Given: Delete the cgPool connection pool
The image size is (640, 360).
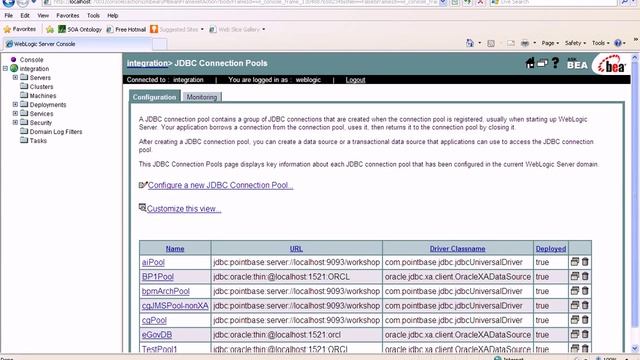Looking at the screenshot, I should coord(585,320).
